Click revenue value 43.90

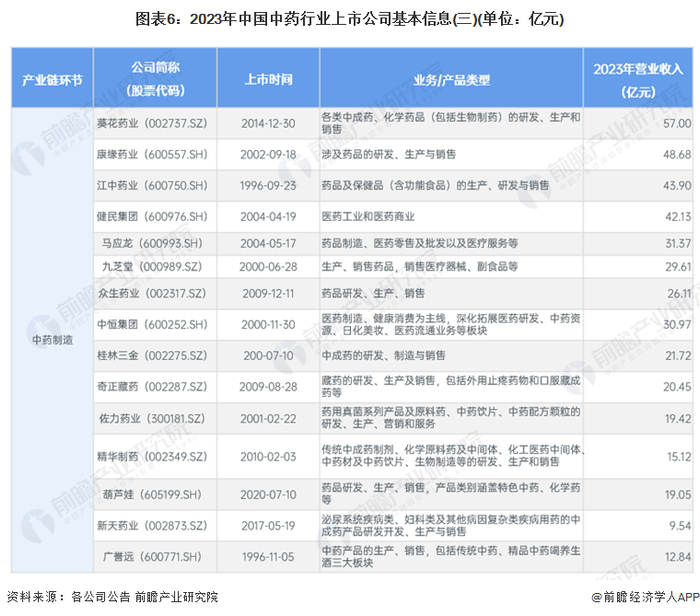[x=677, y=185]
